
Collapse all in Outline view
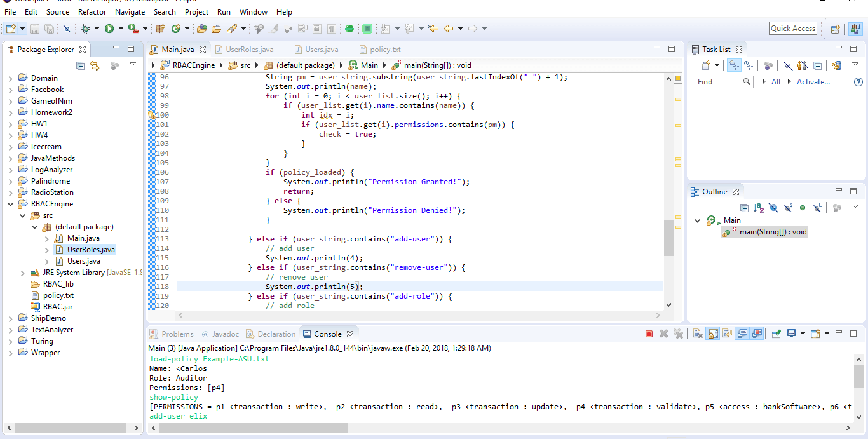(744, 208)
